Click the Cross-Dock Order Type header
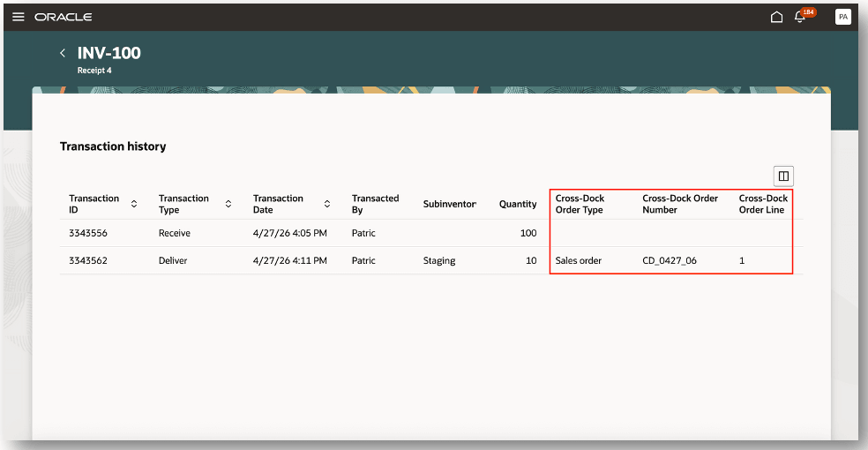Screen dimensions: 868x450 (580, 204)
